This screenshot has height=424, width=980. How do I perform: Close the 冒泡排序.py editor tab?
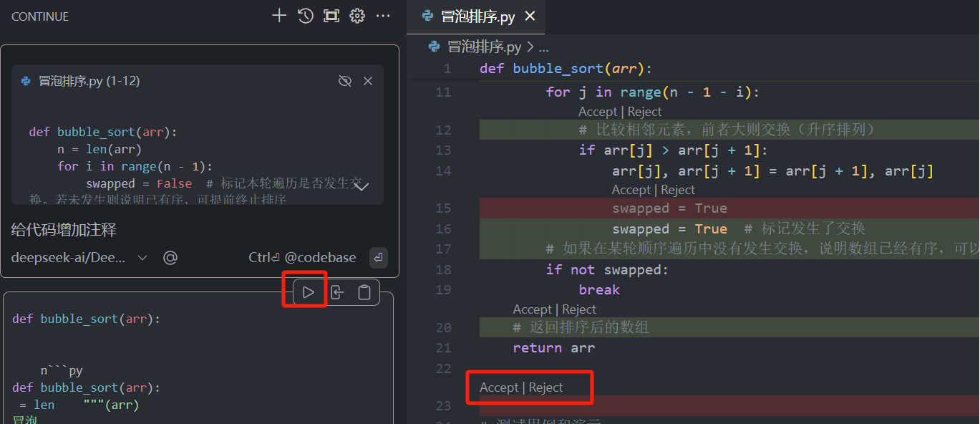(x=530, y=16)
